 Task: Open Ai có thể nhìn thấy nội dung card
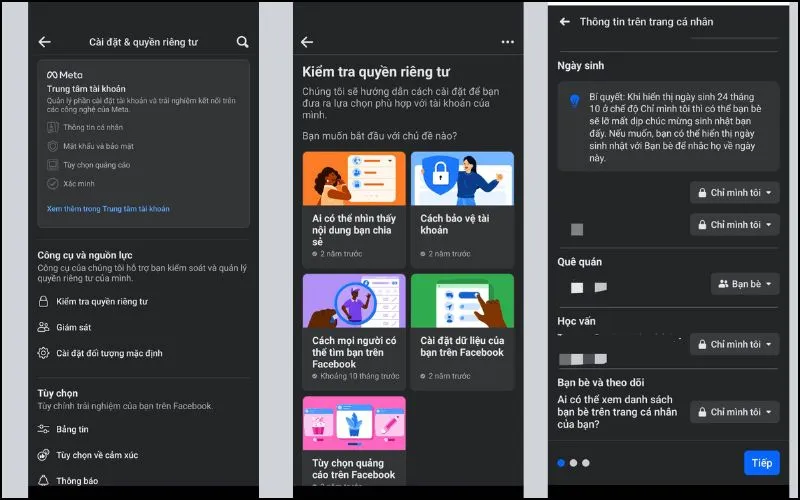click(x=354, y=208)
